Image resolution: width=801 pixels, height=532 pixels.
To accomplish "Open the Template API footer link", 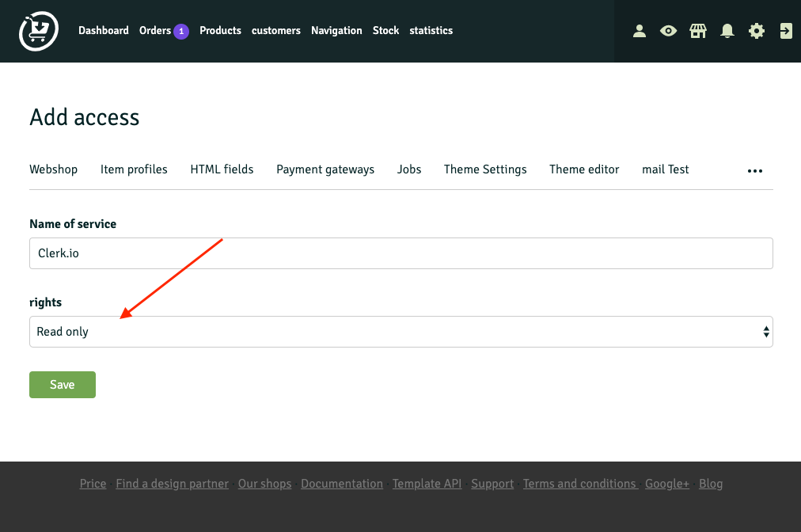I will click(427, 484).
